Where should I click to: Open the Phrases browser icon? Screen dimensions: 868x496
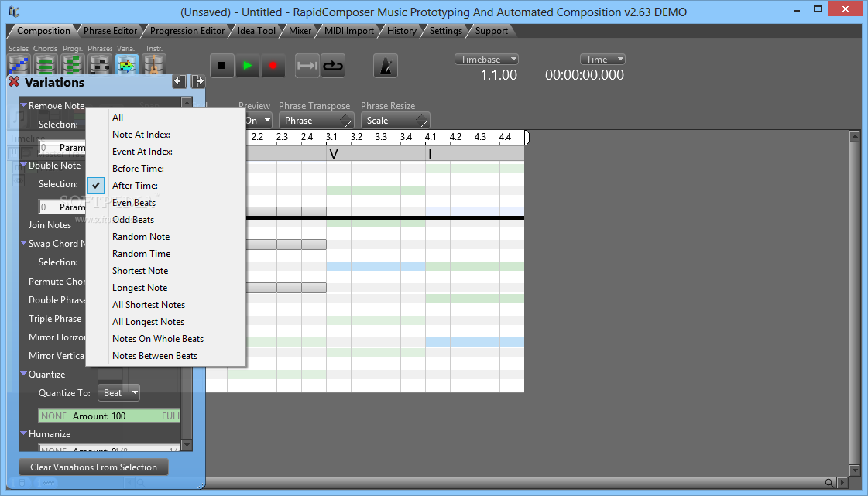[100, 65]
